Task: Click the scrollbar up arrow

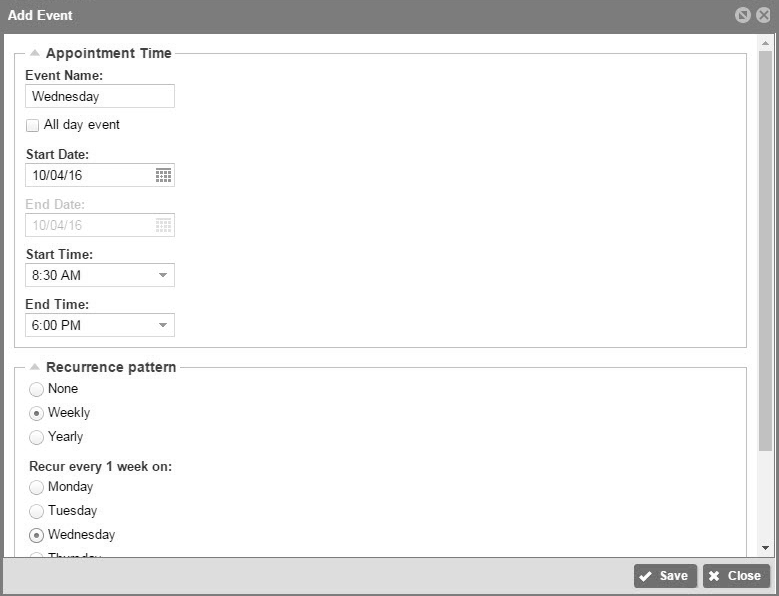Action: point(765,43)
